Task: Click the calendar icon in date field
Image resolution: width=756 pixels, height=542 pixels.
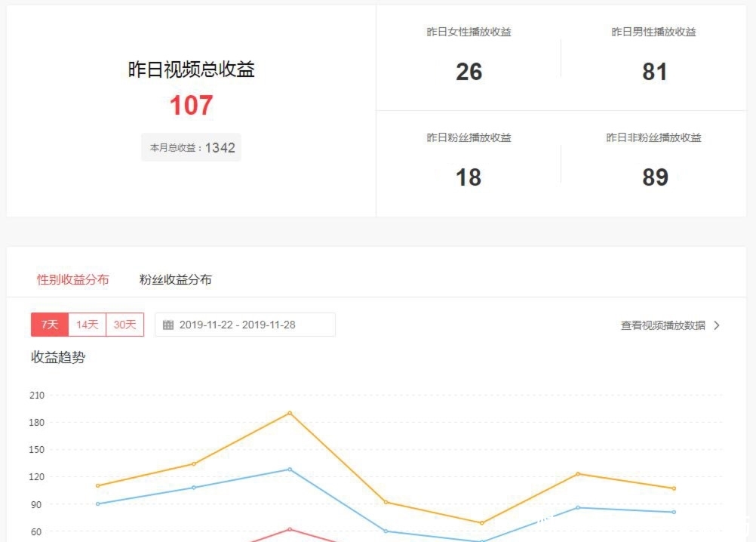Action: (x=168, y=325)
